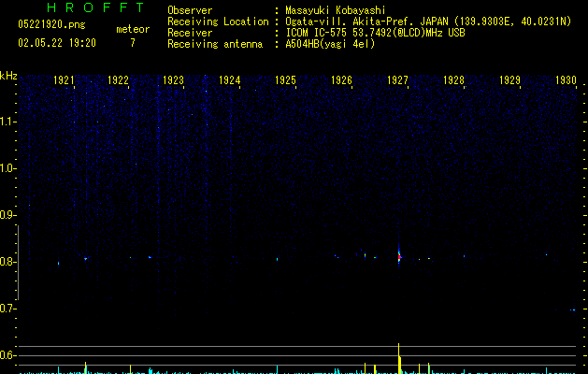Click the 1.1 kHz frequency label
The width and height of the screenshot is (588, 374).
coord(8,122)
